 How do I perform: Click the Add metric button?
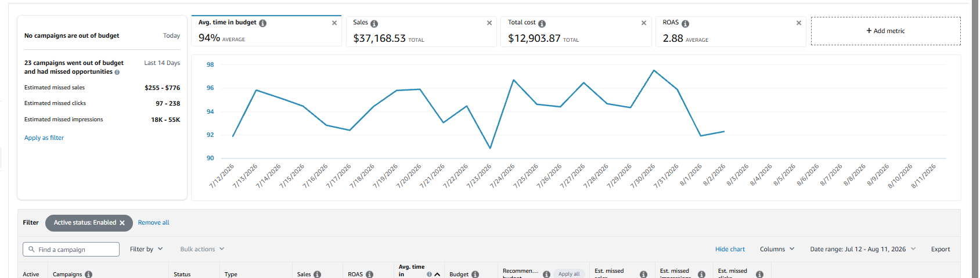(x=886, y=31)
